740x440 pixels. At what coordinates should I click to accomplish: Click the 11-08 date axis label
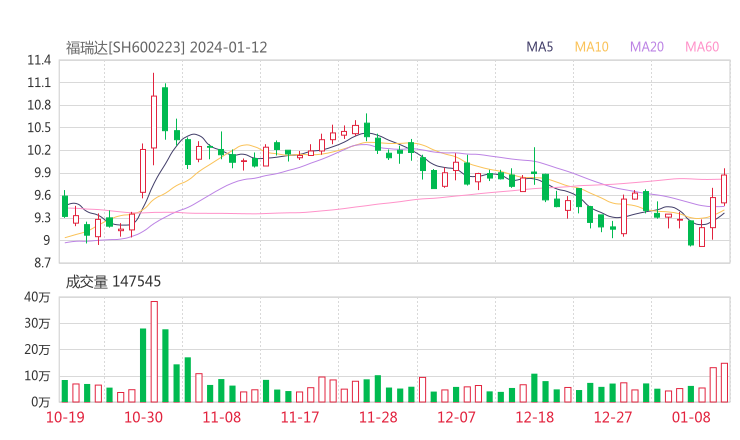click(222, 417)
